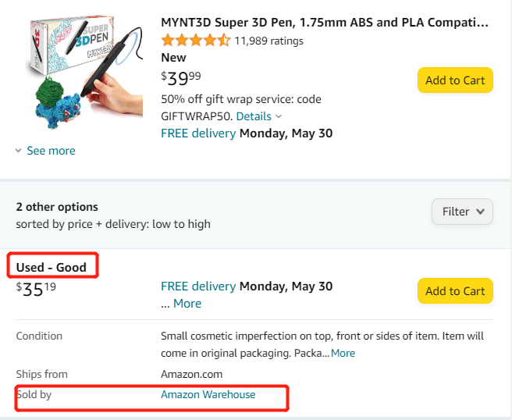Open the Filter dropdown
This screenshot has width=512, height=420.
pos(462,212)
